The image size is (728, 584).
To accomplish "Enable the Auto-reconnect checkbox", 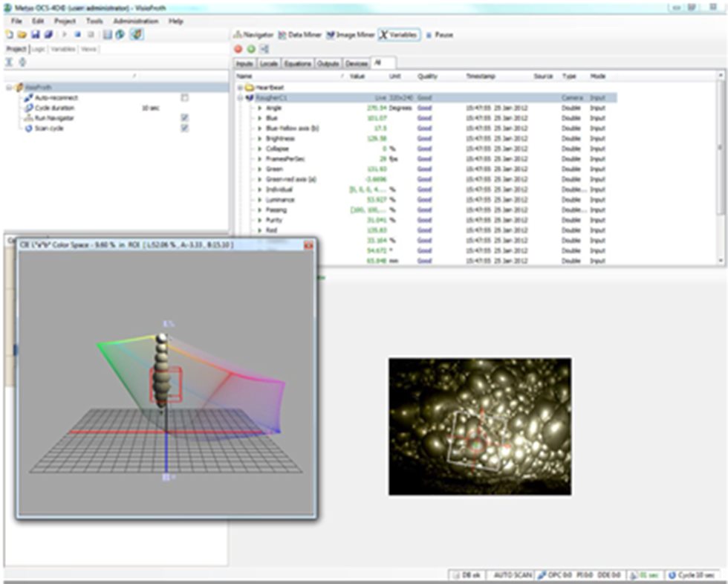I will (x=185, y=97).
